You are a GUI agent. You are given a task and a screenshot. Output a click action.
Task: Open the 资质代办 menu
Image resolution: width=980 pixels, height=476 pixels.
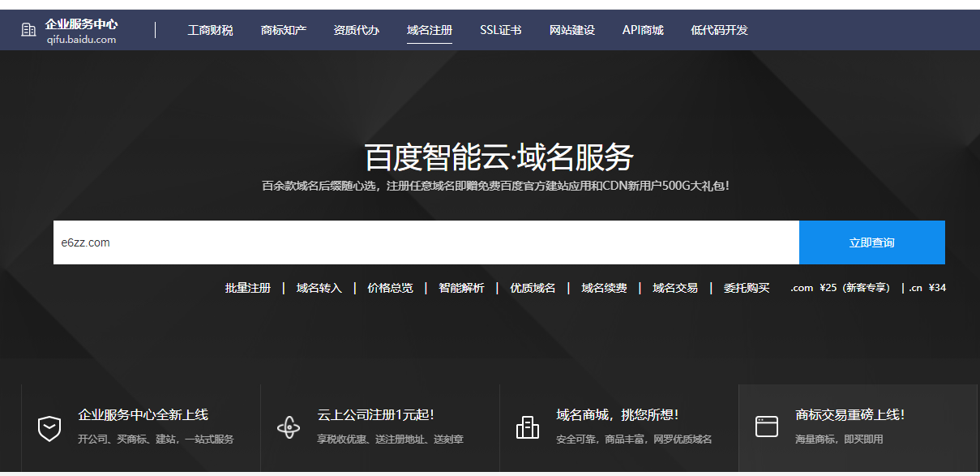(357, 30)
